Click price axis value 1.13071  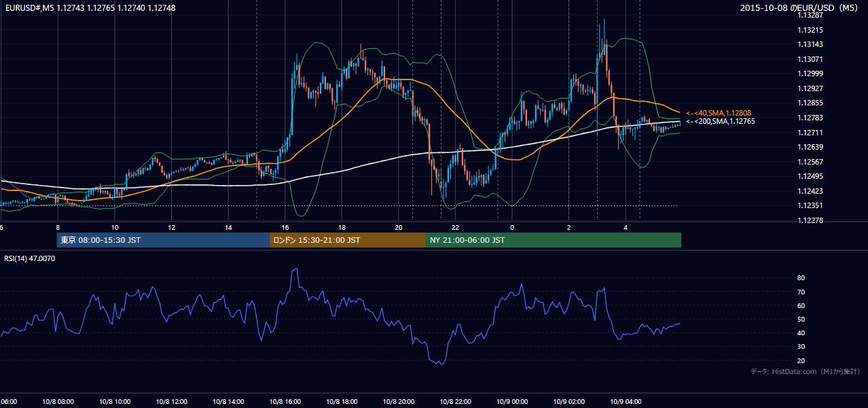[810, 59]
